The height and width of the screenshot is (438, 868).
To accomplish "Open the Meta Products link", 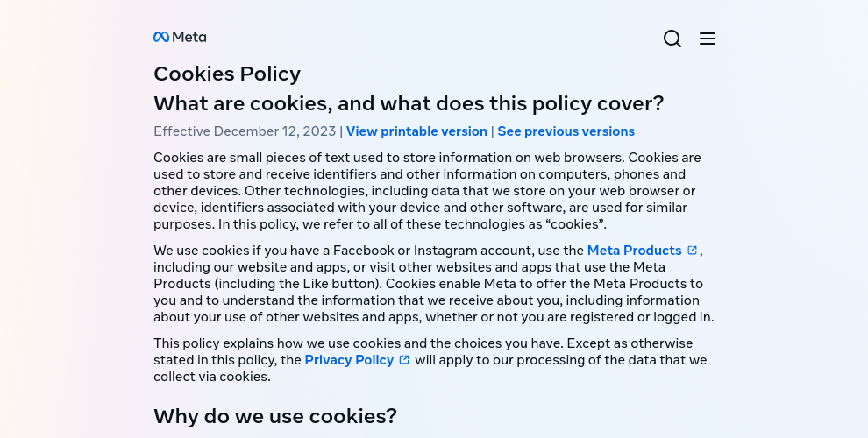I will (635, 251).
